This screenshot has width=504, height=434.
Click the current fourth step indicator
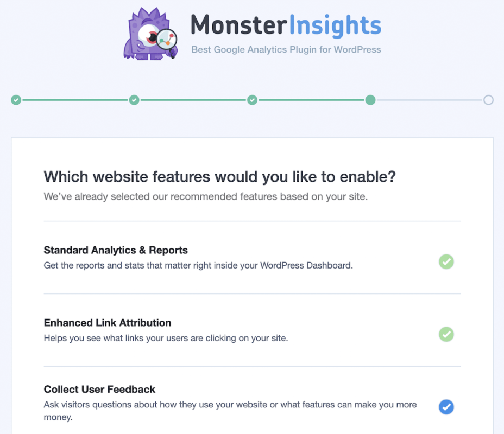tap(370, 100)
